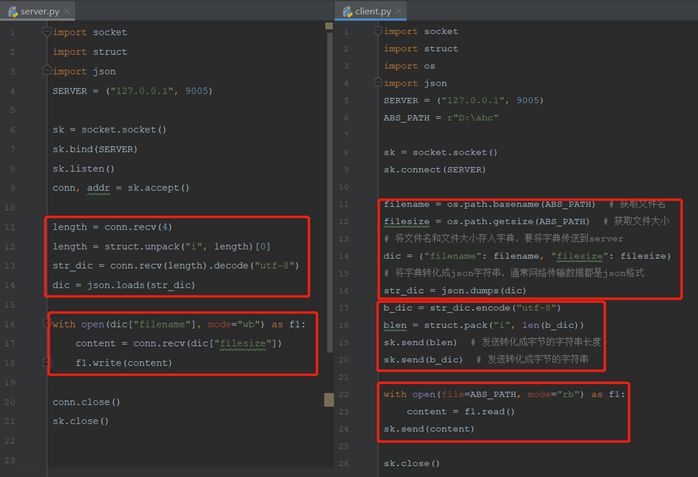Click 'sk.send(b_dic)' line

click(486, 360)
